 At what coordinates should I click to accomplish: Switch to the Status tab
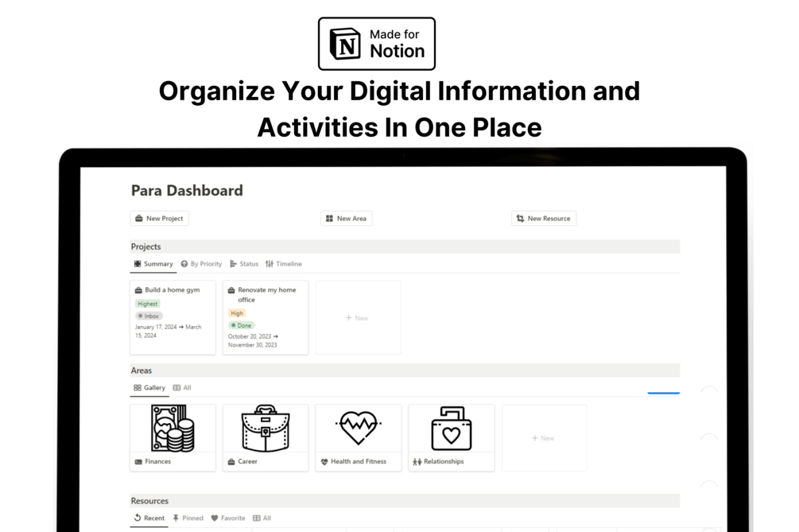pos(244,264)
